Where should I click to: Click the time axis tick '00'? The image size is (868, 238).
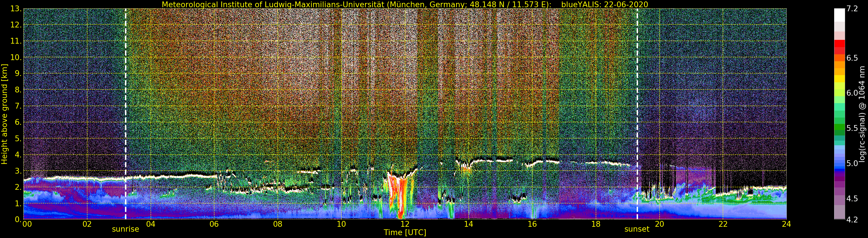point(27,224)
